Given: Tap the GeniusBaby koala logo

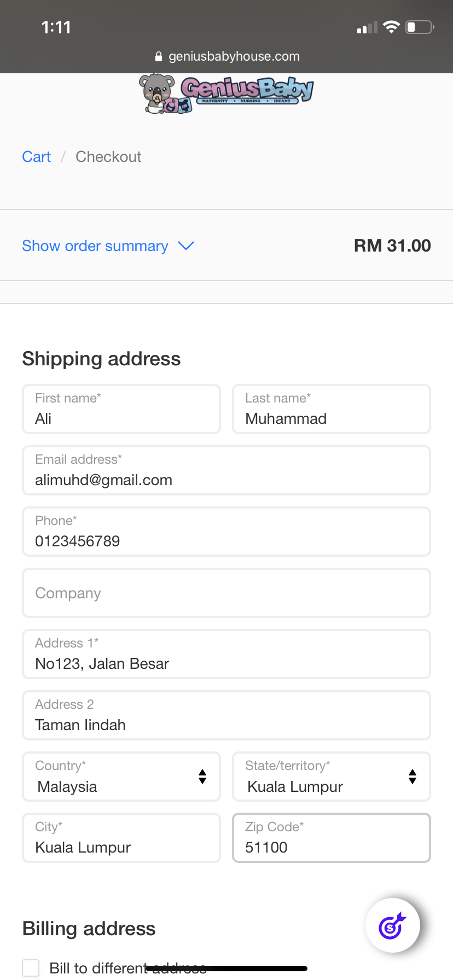Looking at the screenshot, I should [226, 94].
